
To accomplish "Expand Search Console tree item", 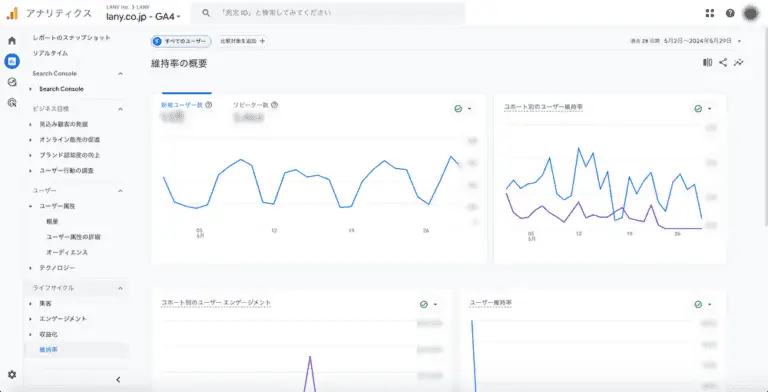I will point(30,89).
